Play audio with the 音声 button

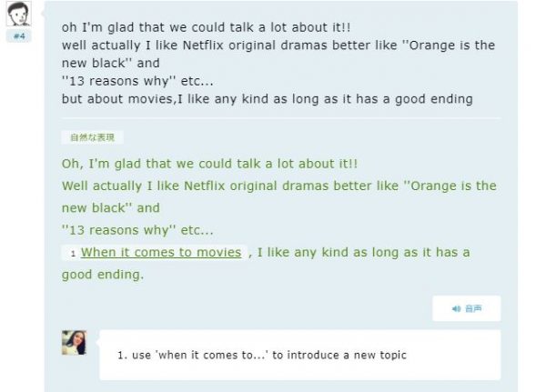coord(467,308)
